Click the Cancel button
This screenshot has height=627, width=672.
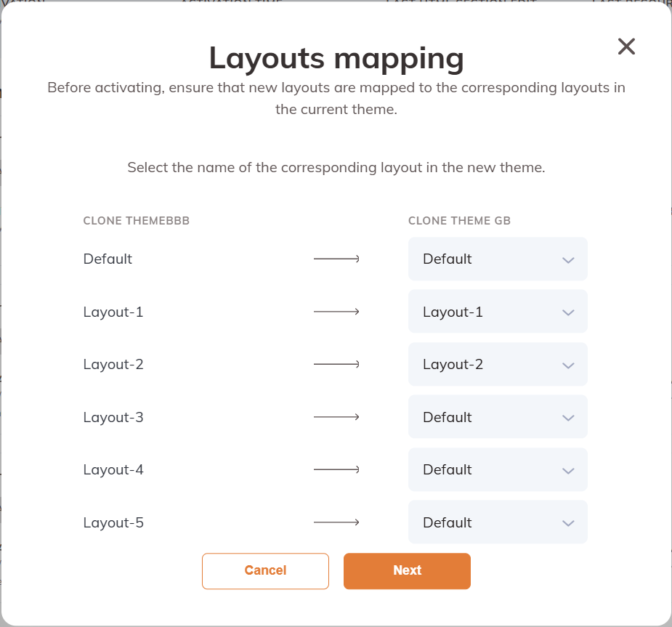coord(265,571)
